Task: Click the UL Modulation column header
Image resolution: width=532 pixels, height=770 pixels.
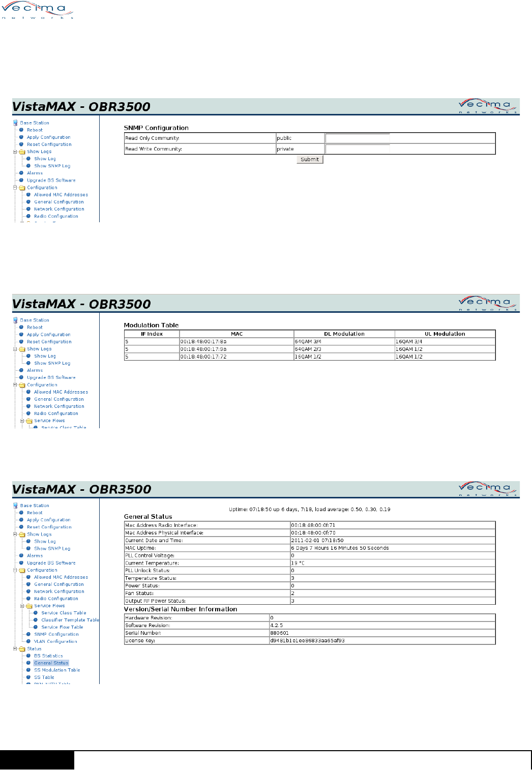Action: tap(445, 334)
